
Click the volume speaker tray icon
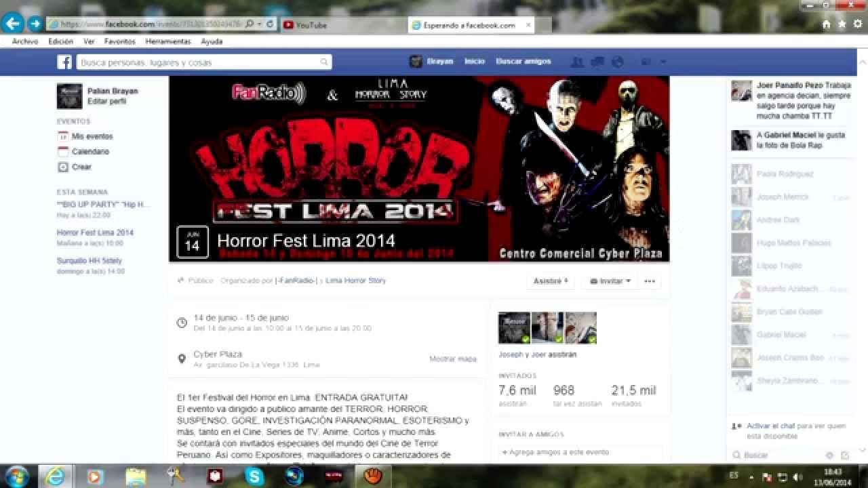pyautogui.click(x=797, y=477)
